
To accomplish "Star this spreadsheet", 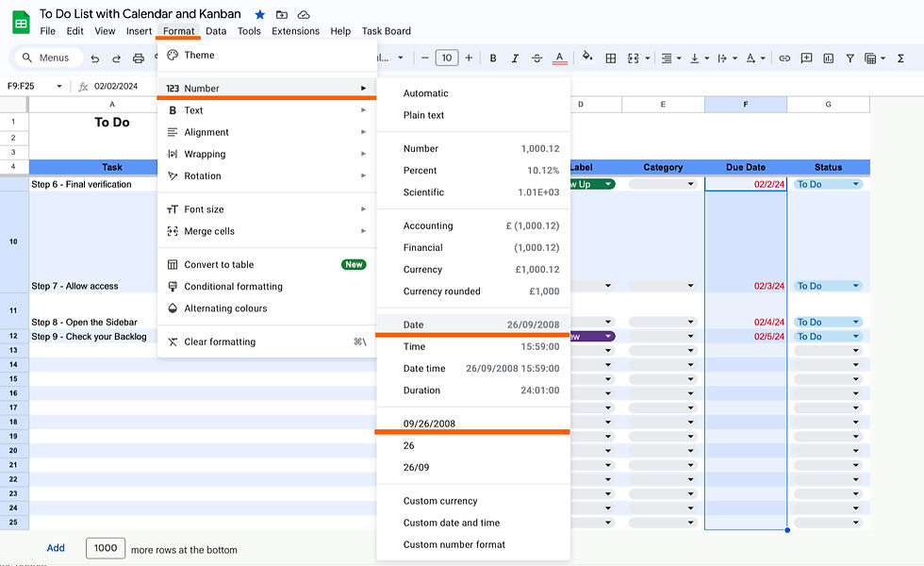I will (x=260, y=14).
